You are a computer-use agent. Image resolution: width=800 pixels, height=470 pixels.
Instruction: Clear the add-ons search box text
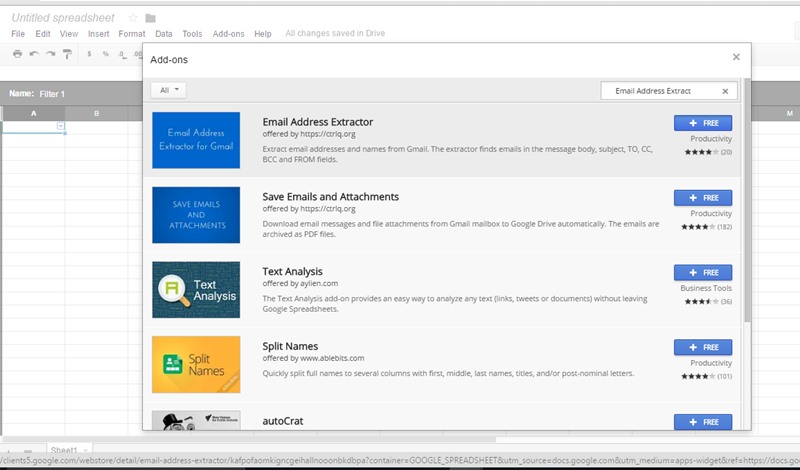(x=725, y=91)
